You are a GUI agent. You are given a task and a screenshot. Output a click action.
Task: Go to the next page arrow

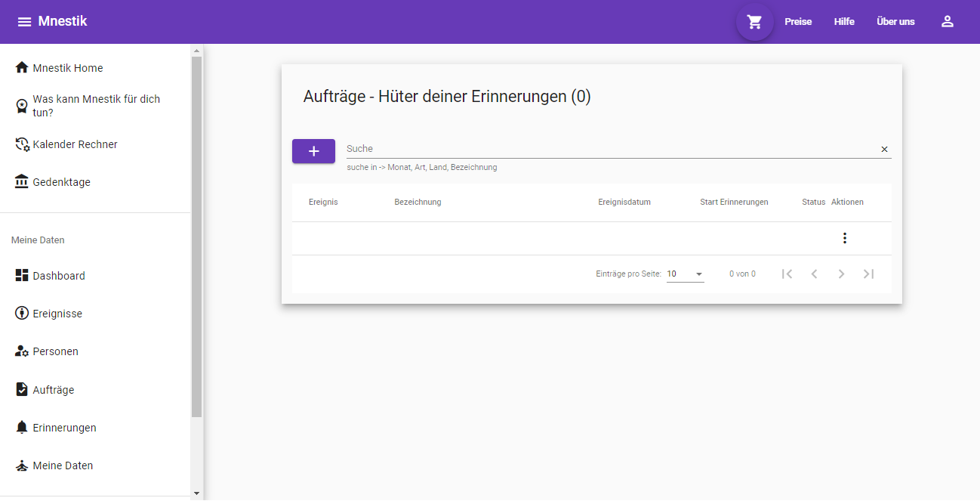(x=841, y=274)
